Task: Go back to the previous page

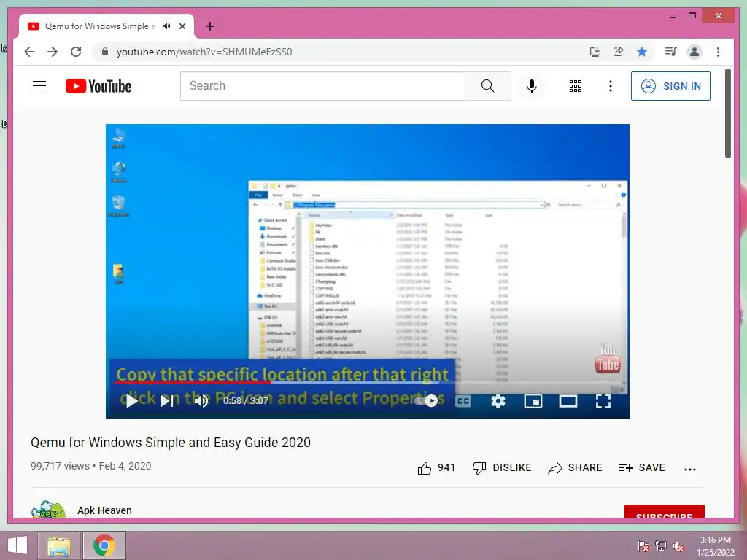Action: pos(29,52)
